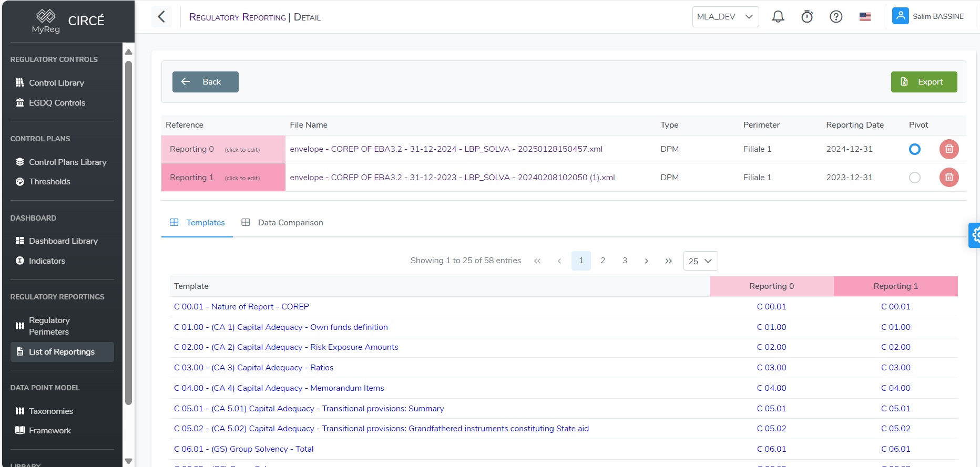
Task: Open the settings gear side tab
Action: coord(975,235)
